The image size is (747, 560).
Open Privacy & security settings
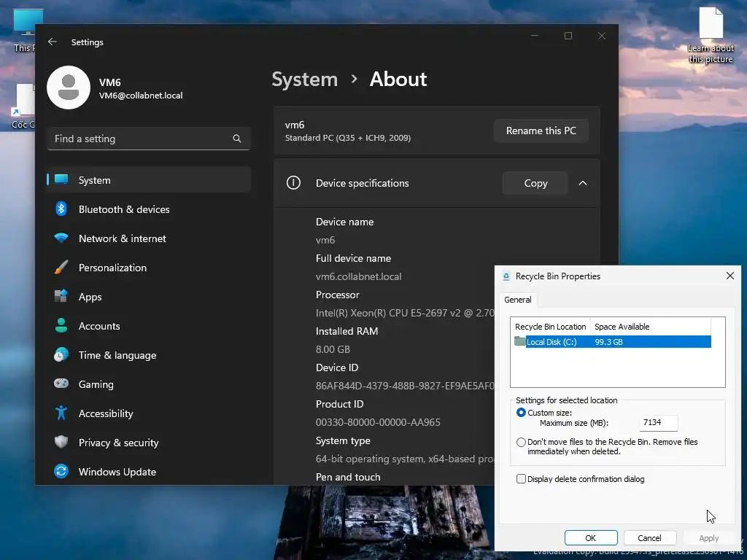click(x=149, y=443)
